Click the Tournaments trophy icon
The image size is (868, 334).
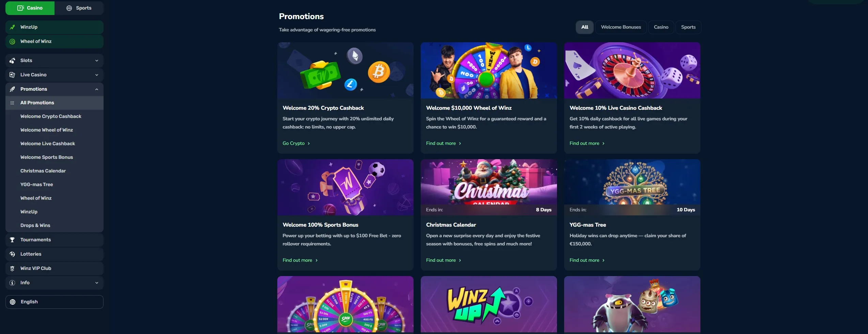click(13, 240)
